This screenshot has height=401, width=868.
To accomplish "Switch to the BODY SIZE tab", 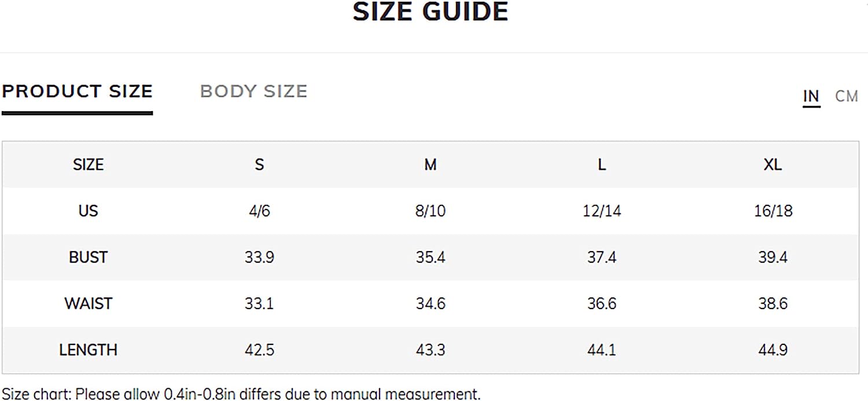I will click(253, 91).
